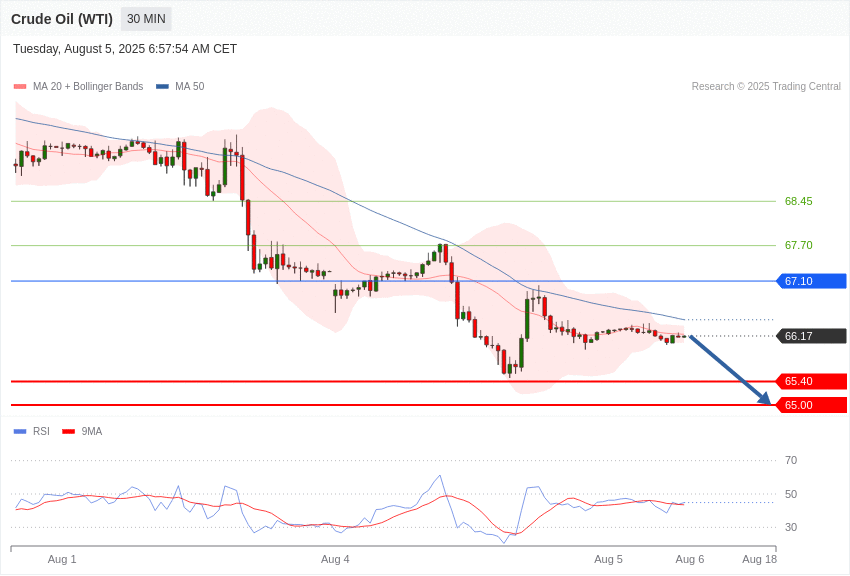The height and width of the screenshot is (576, 850).
Task: Click the 67.70 resistance level label
Action: pyautogui.click(x=799, y=245)
